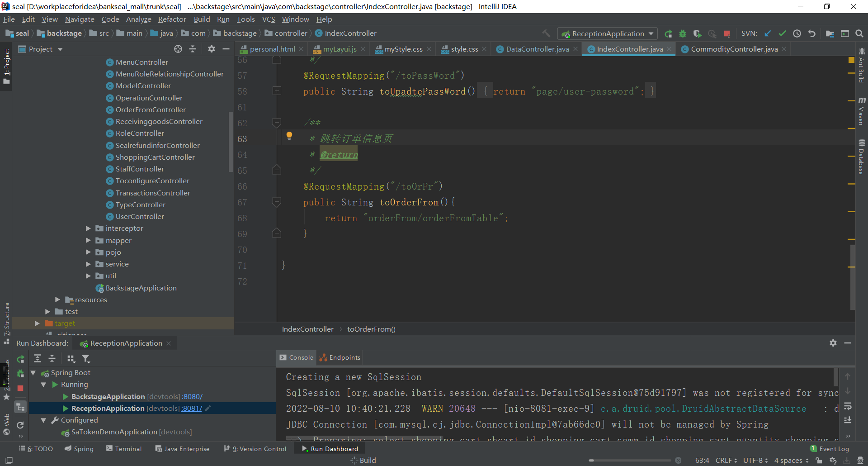Open the VCS menu

(x=269, y=19)
